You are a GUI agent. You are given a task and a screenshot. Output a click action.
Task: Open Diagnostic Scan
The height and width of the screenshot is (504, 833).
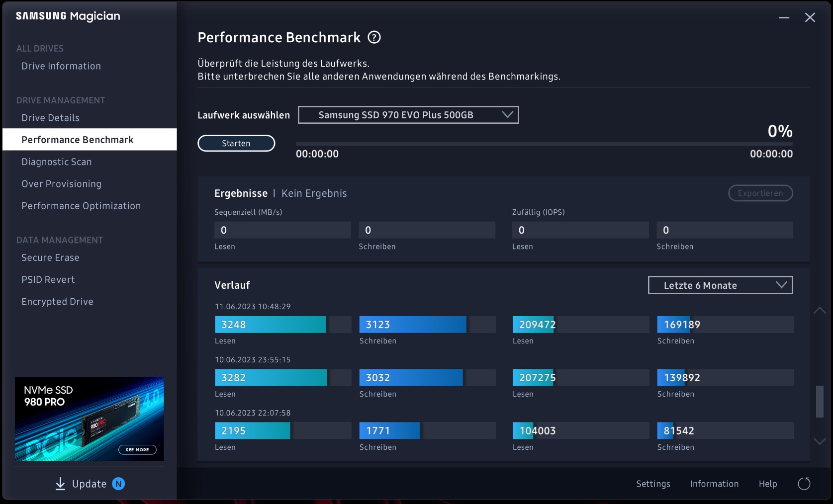pos(57,162)
